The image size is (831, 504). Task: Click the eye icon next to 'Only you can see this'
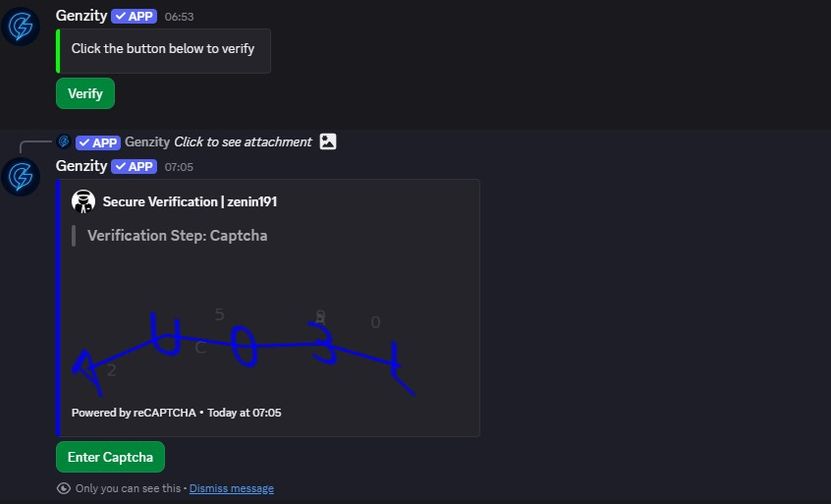click(64, 488)
